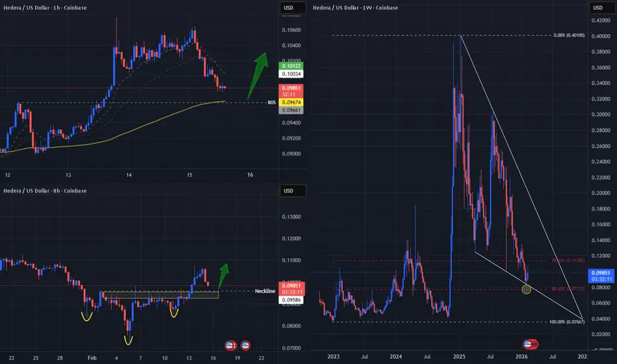Click the 25 date label on 8h time axis
Screen dimensions: 617x364
pos(36,358)
